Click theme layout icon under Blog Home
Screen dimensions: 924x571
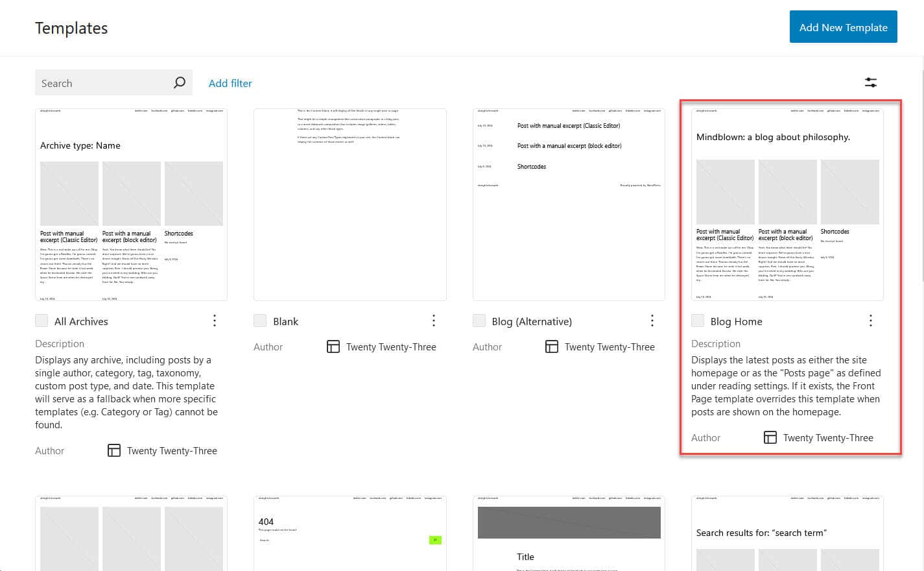pos(770,437)
